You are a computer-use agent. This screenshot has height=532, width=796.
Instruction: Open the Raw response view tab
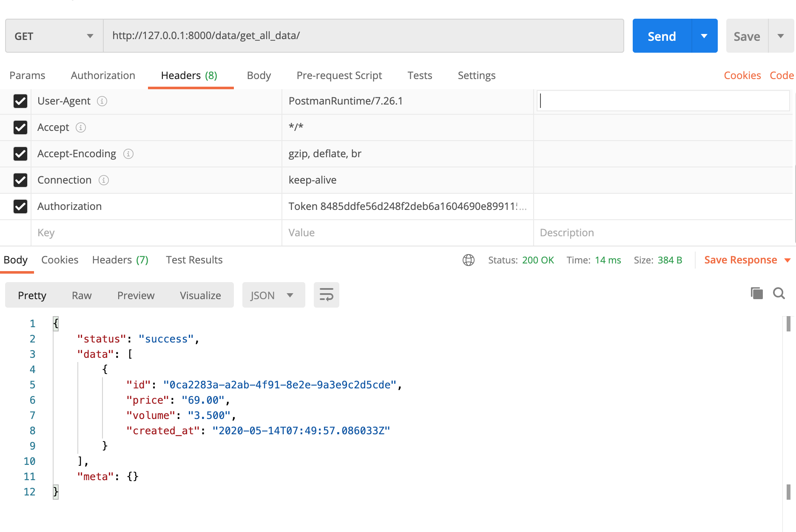tap(82, 295)
